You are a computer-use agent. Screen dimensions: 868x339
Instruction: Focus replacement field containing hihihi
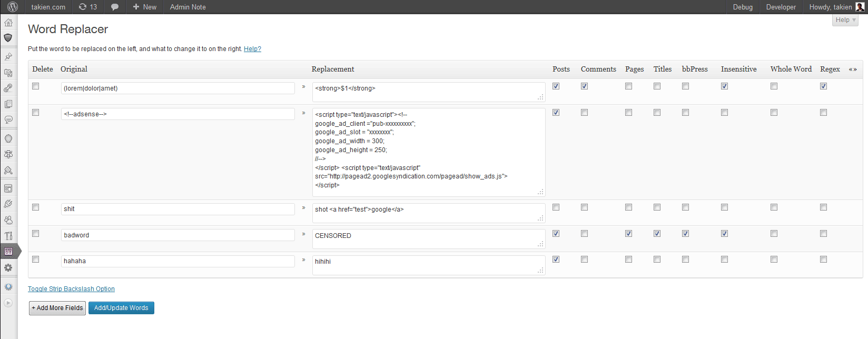click(x=429, y=265)
